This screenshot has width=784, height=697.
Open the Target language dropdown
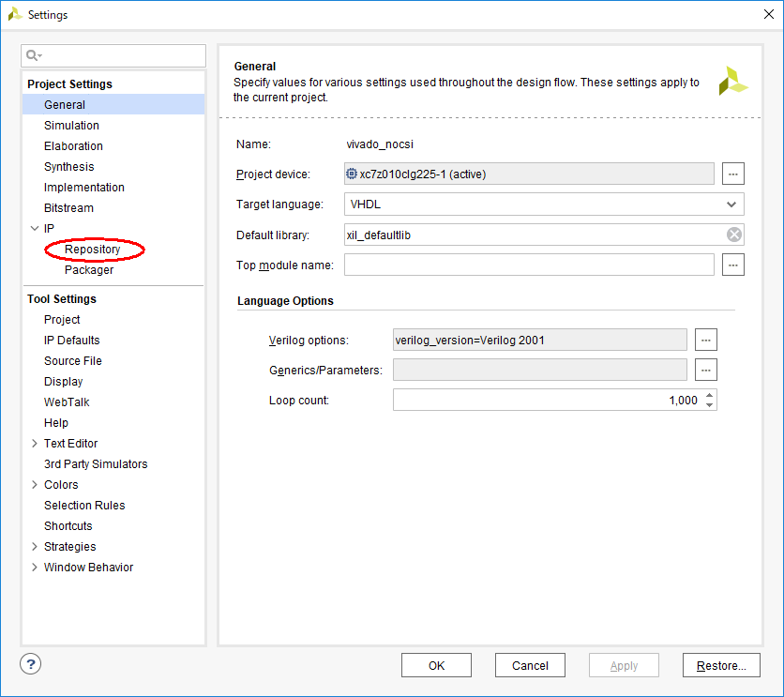[x=731, y=204]
